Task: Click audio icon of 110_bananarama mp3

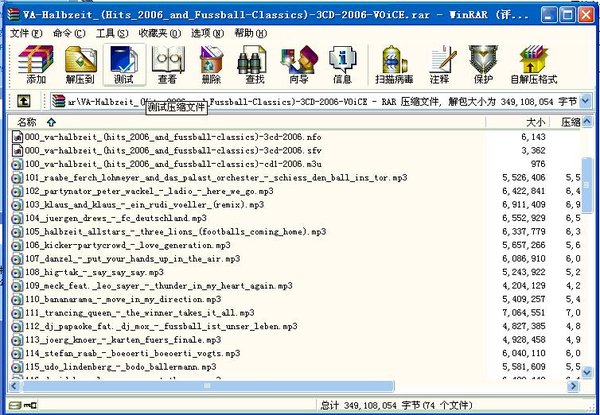Action: [16, 299]
